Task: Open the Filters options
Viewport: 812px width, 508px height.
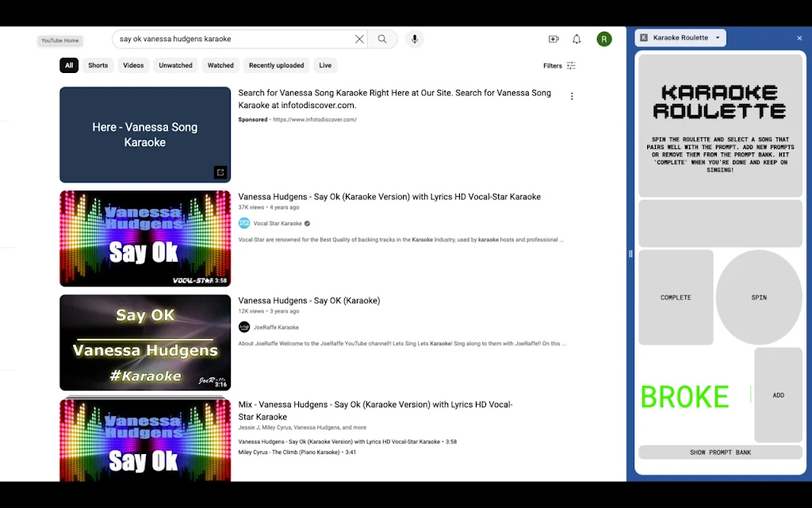Action: coord(559,65)
